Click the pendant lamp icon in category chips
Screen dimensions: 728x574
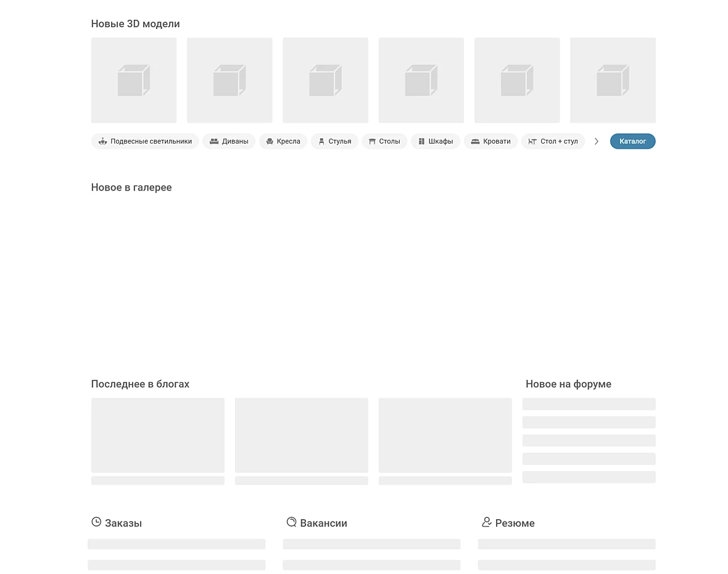102,142
